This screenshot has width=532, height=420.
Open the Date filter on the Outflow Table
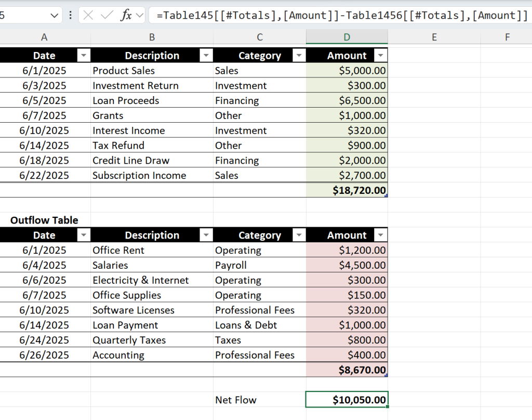83,235
